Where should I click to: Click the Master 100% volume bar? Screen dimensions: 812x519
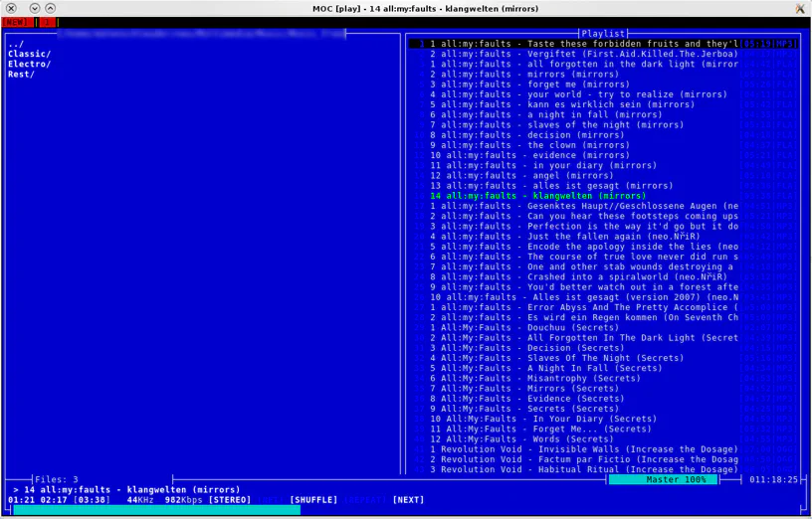pyautogui.click(x=664, y=479)
